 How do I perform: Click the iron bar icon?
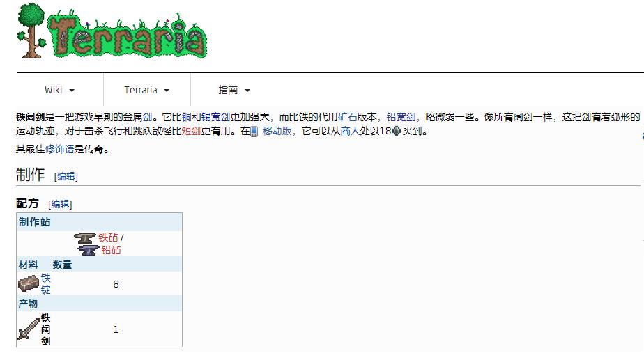pos(29,283)
